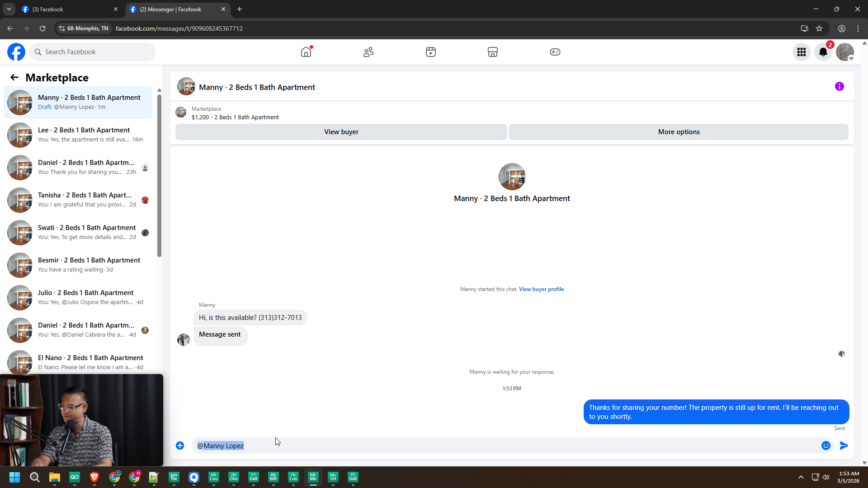Open Facebook Home feed icon
Screen dimensions: 868x488
(306, 52)
